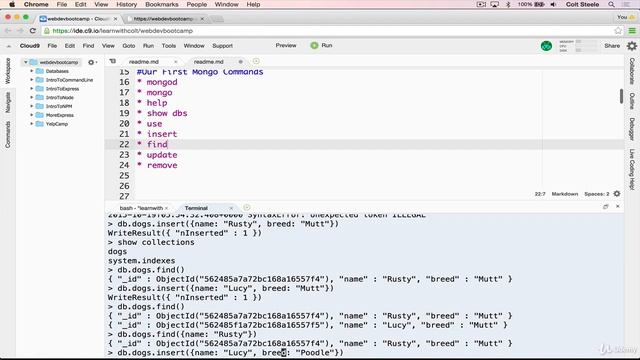This screenshot has height=360, width=640.
Task: Switch to the second Chrome tab
Action: click(165, 19)
